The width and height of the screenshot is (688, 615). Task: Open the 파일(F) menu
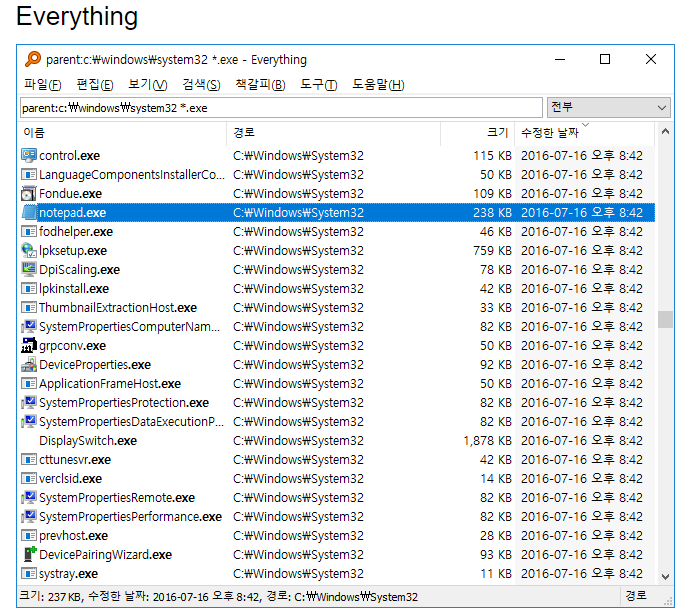point(43,84)
